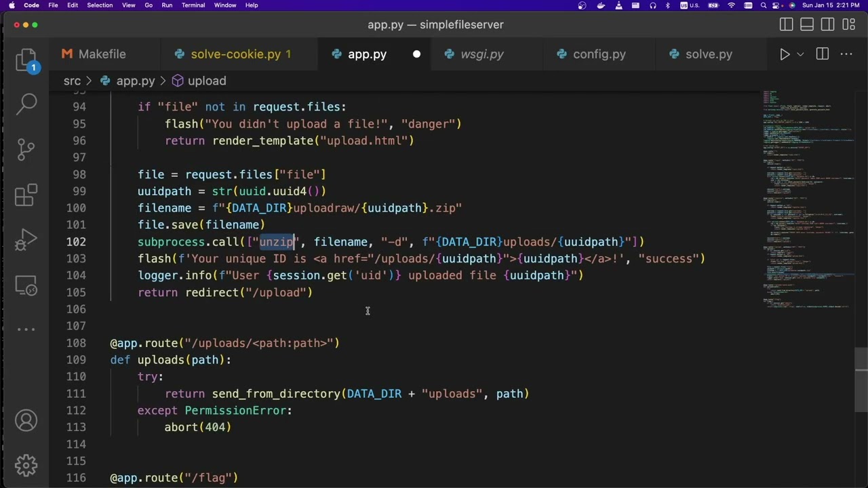Viewport: 868px width, 488px height.
Task: Split the editor to the right
Action: 823,54
